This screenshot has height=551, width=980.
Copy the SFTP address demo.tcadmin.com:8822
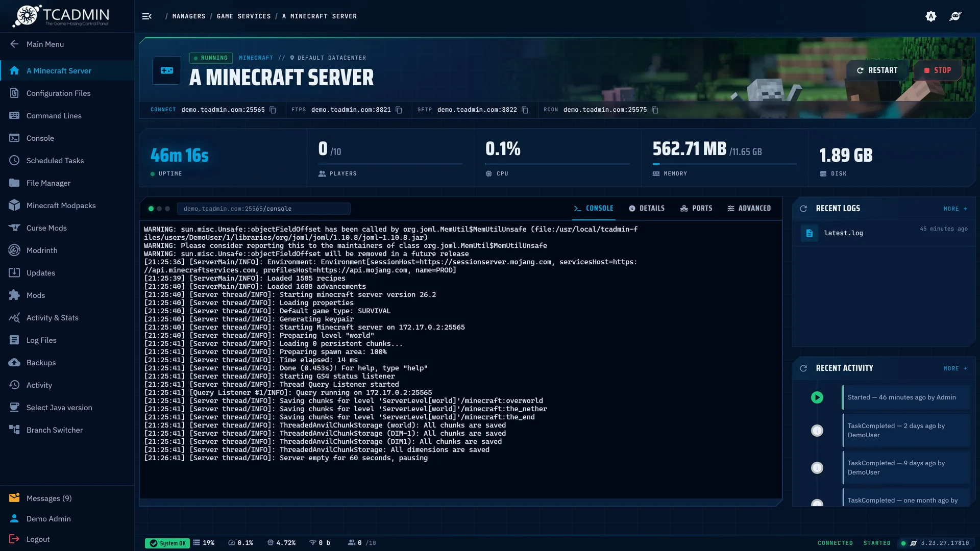pyautogui.click(x=525, y=110)
